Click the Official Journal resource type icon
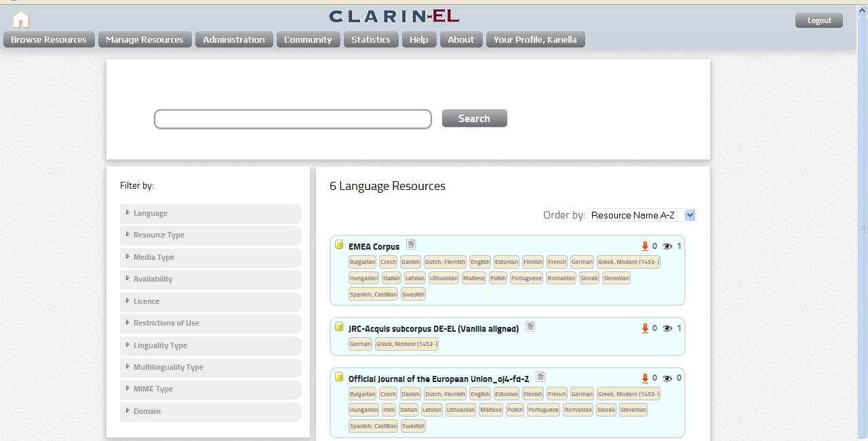 pos(339,377)
